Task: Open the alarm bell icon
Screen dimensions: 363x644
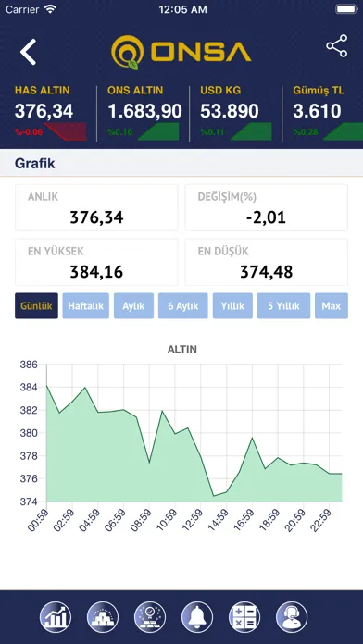Action: click(197, 617)
